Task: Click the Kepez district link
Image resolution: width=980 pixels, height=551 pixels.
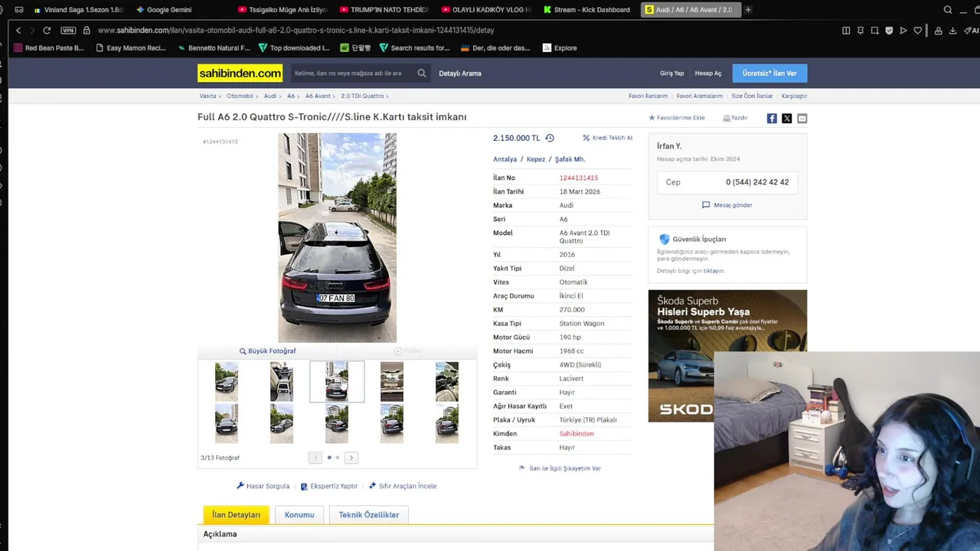Action: pos(536,159)
